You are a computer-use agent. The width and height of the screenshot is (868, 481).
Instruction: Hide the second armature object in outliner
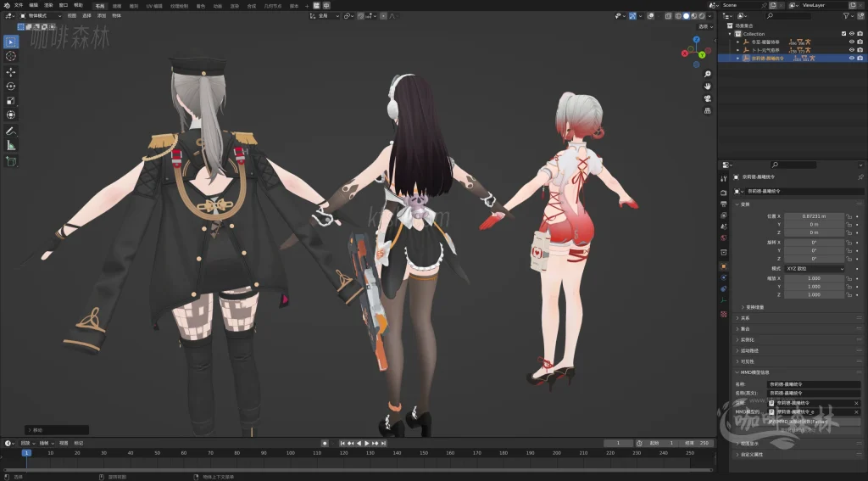[x=852, y=50]
